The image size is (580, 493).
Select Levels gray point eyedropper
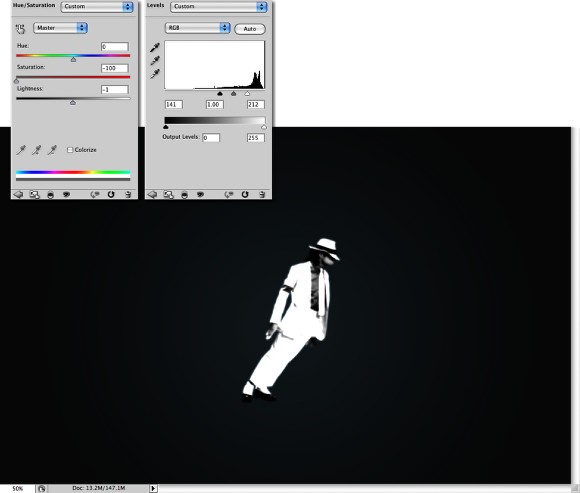click(x=155, y=61)
